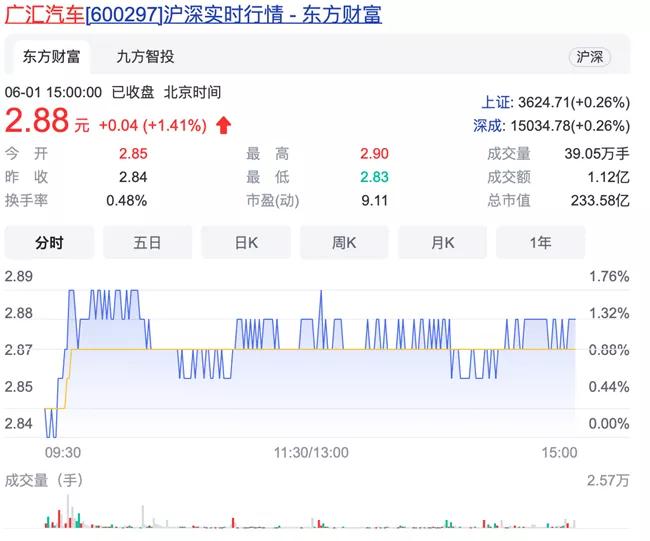Click the 2.89 price axis label
The image size is (650, 541).
point(19,276)
